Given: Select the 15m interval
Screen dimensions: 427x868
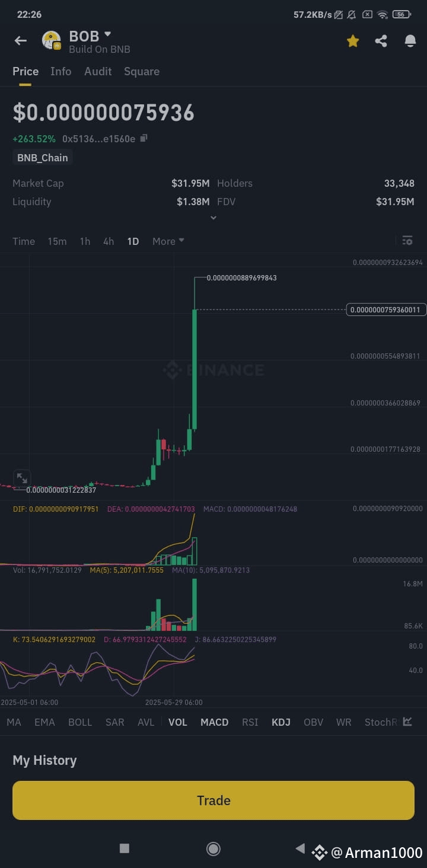Looking at the screenshot, I should coord(57,241).
